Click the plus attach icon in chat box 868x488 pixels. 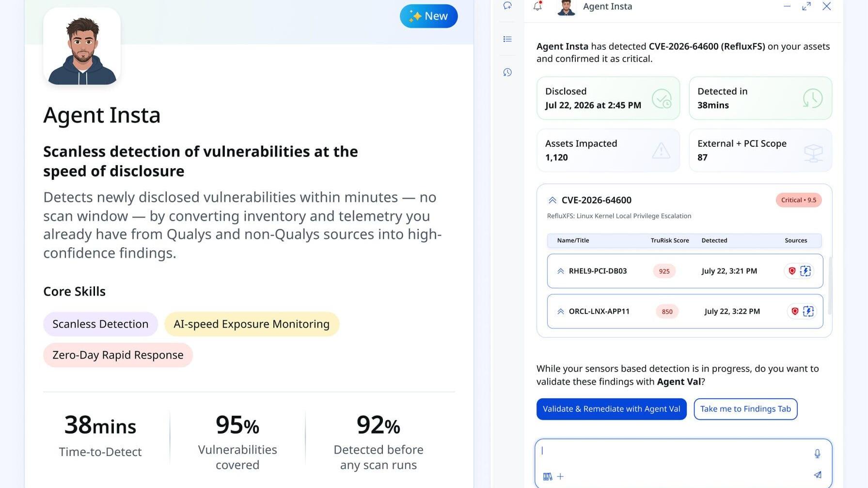point(560,477)
